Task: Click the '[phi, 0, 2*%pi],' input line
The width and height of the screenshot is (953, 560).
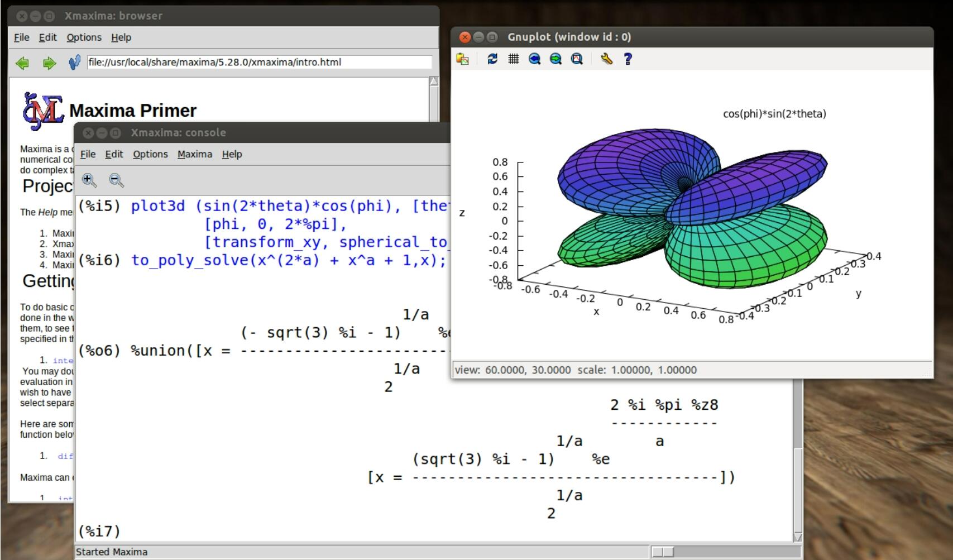Action: click(275, 224)
